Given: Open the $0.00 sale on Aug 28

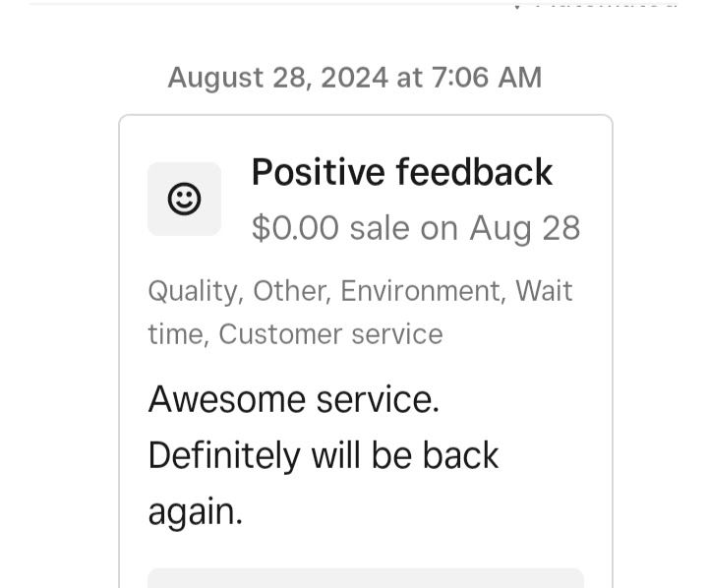Looking at the screenshot, I should point(416,228).
